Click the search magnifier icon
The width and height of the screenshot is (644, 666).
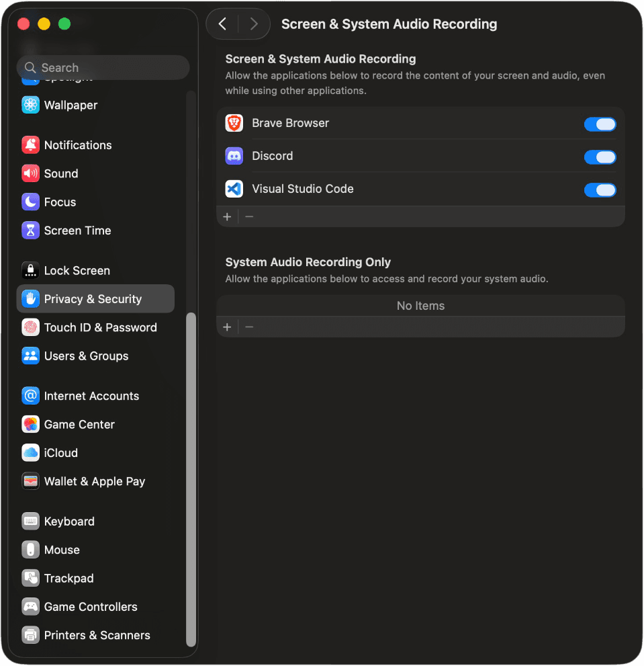point(30,67)
